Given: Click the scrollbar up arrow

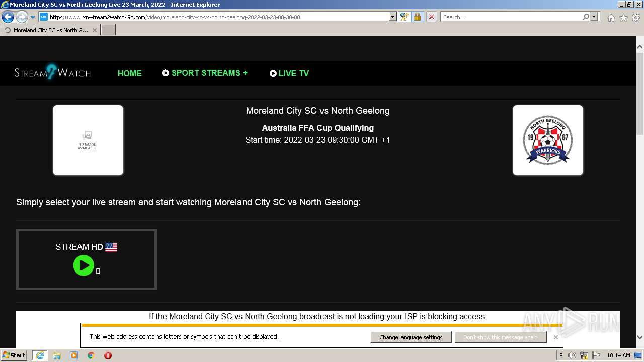Looking at the screenshot, I should (x=640, y=47).
